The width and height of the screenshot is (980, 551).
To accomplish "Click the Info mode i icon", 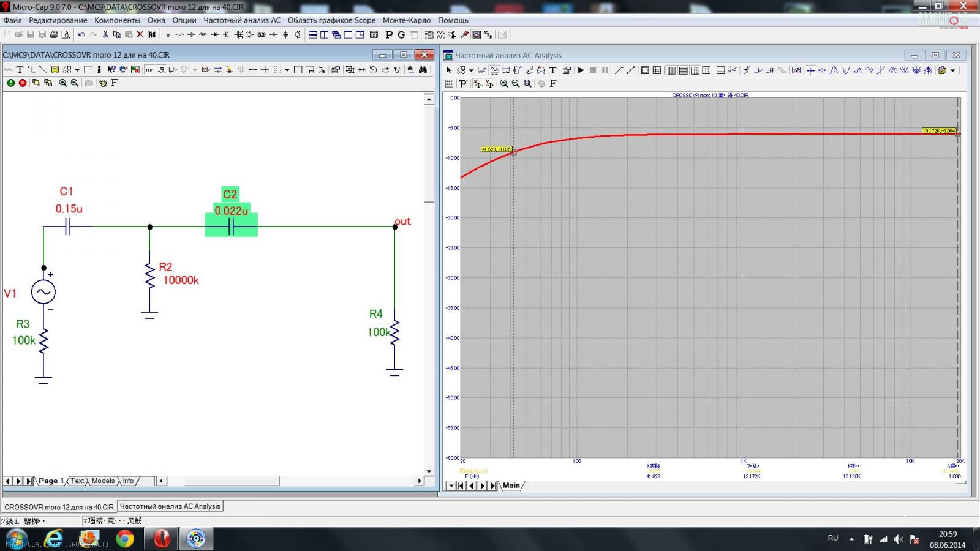I will (x=99, y=70).
